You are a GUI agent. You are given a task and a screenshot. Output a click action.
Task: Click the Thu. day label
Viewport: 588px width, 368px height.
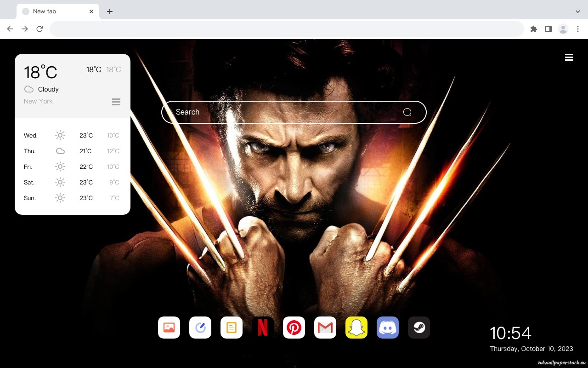(30, 151)
